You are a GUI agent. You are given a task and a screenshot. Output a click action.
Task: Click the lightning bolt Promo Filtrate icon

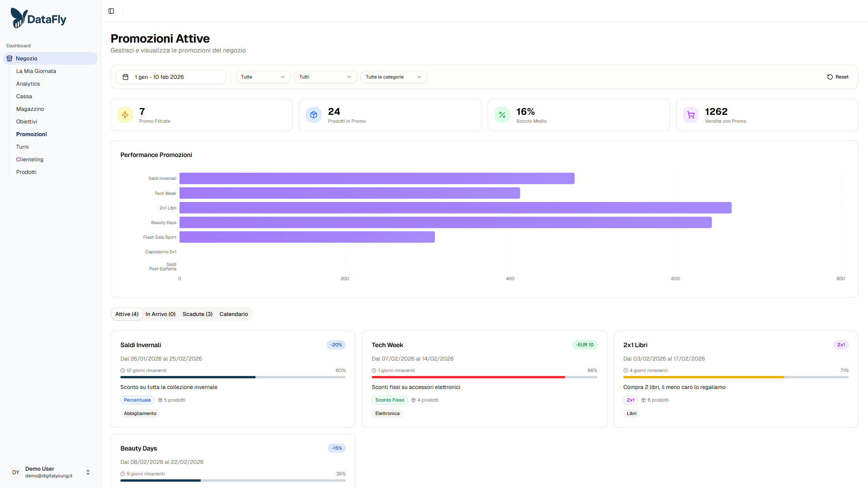[x=125, y=115]
